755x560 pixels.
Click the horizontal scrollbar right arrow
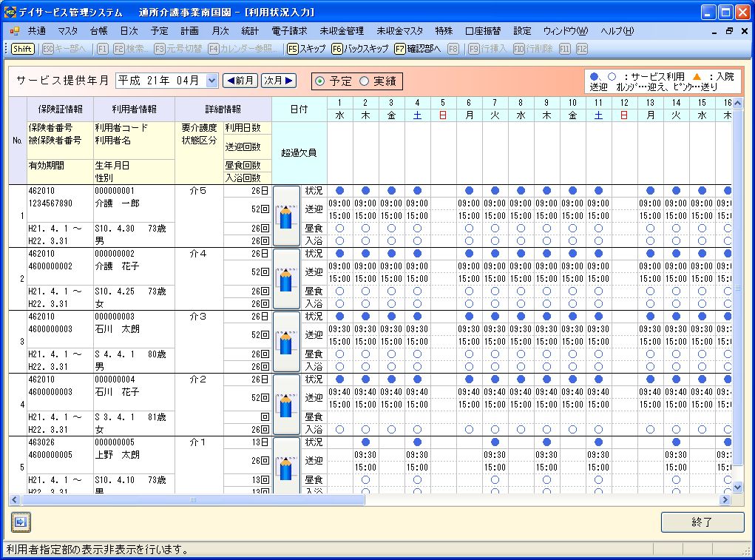[725, 500]
